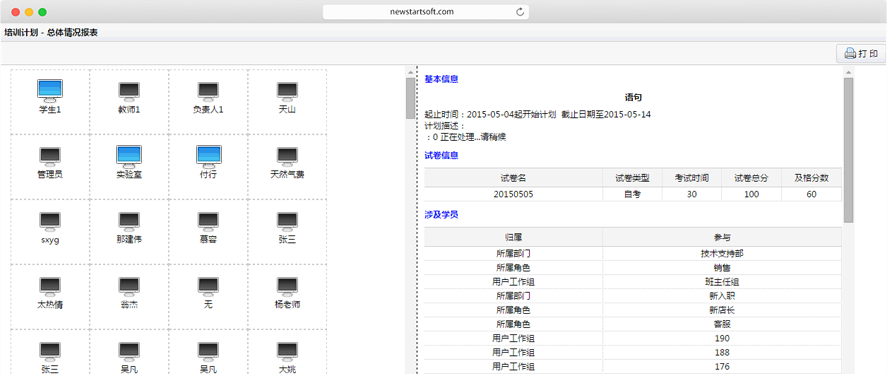This screenshot has height=374, width=887.
Task: Click the 涉及学员 section heading
Action: coord(441,215)
